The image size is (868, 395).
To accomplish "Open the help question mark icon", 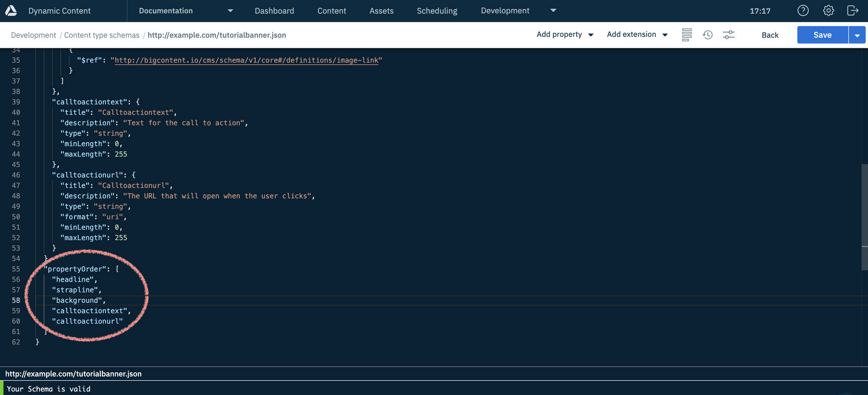I will [x=803, y=11].
